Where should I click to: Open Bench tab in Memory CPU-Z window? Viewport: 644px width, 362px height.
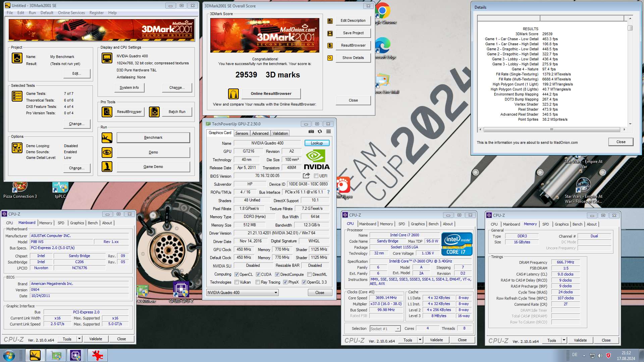tap(577, 224)
